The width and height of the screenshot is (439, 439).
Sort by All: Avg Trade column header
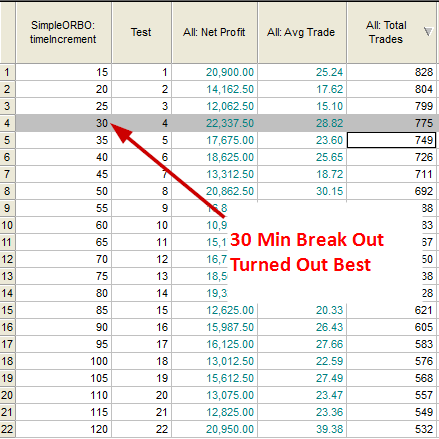click(x=302, y=32)
